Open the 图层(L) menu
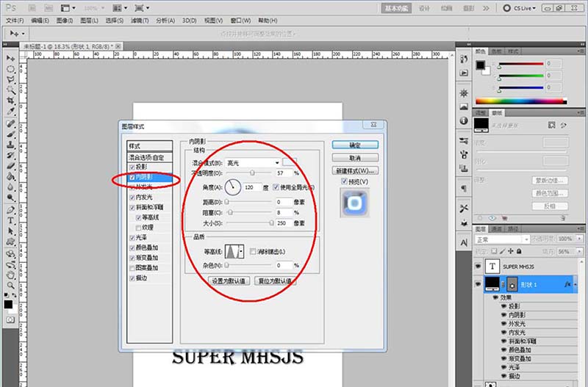The height and width of the screenshot is (387, 588). pos(89,21)
